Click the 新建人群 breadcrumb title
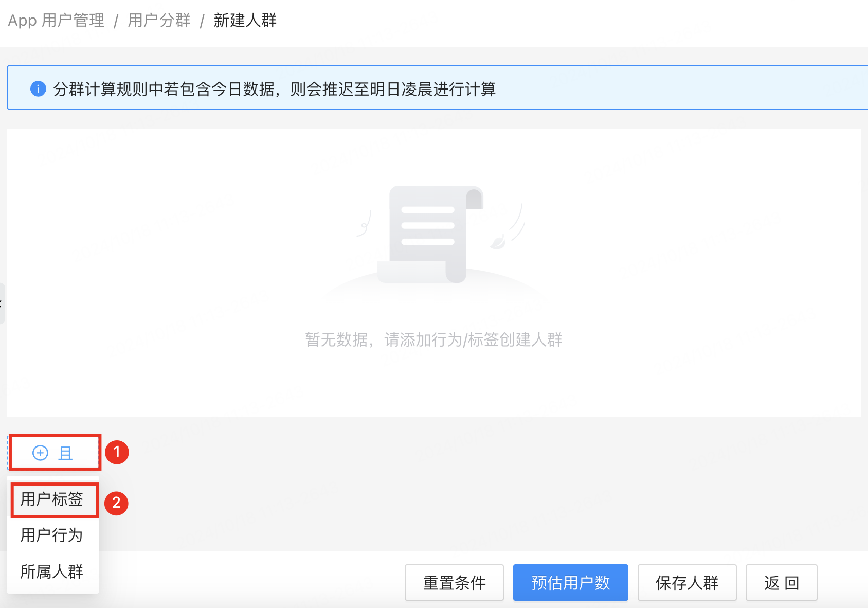The width and height of the screenshot is (868, 608). point(245,21)
